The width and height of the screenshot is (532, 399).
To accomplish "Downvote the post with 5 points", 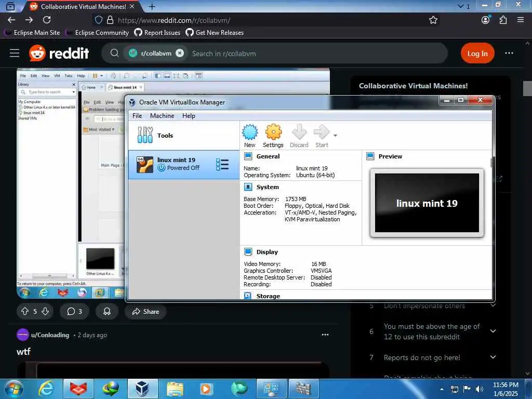I will coord(45,312).
